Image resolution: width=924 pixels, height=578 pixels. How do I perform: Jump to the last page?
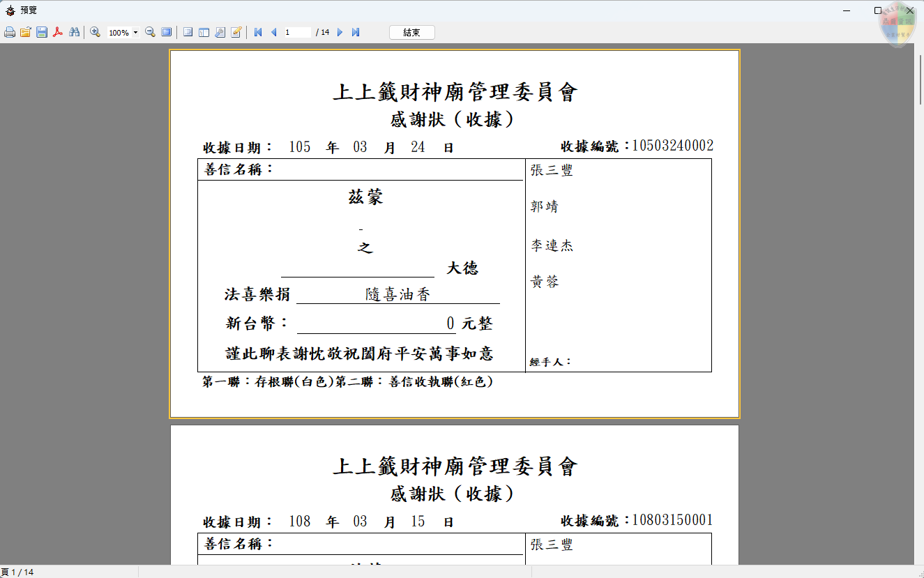(x=356, y=32)
